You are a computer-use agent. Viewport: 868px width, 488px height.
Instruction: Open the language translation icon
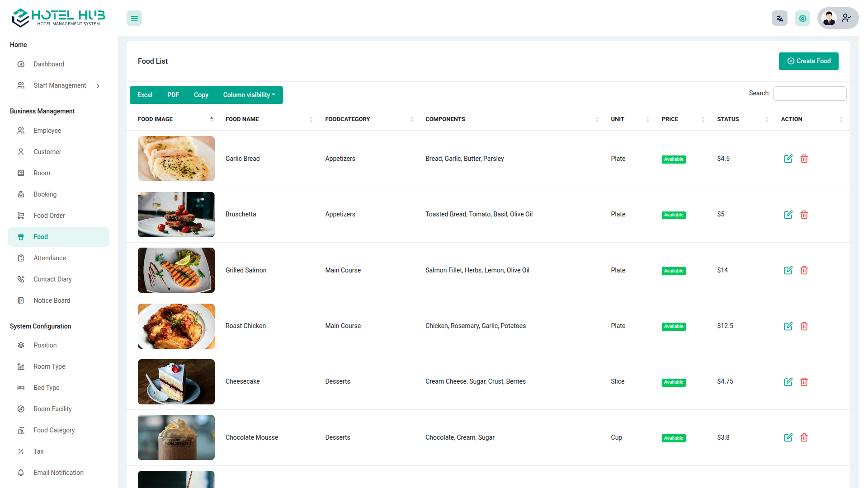pyautogui.click(x=779, y=19)
